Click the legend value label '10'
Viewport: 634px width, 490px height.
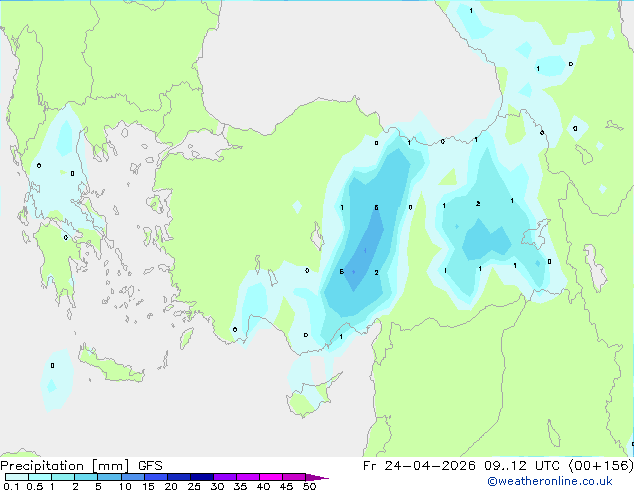coord(125,486)
